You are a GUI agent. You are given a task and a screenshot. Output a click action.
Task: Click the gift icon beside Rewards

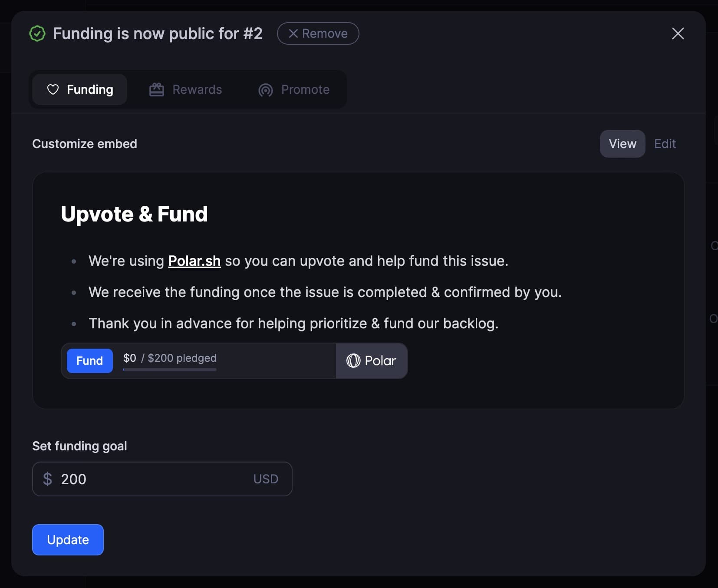(x=157, y=89)
